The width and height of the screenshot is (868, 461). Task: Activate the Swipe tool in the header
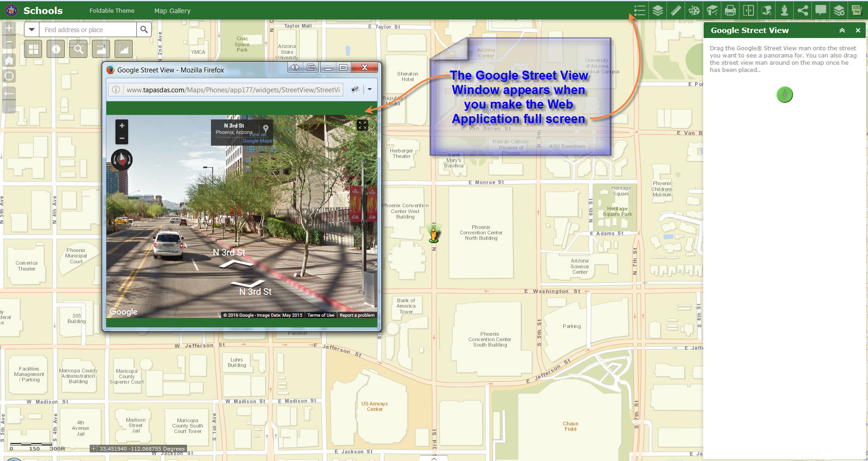pos(748,10)
